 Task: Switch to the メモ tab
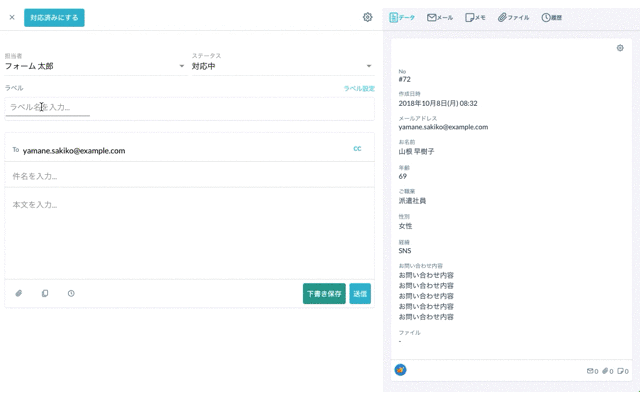click(475, 18)
